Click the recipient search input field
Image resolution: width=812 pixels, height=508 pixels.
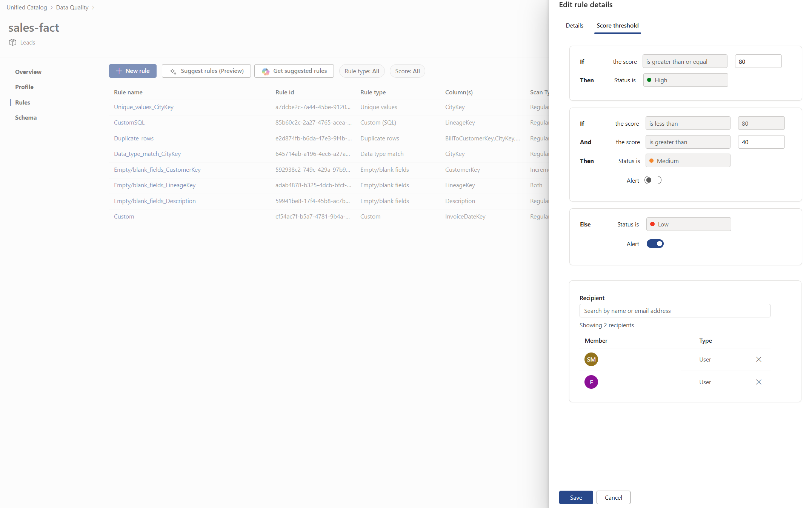pos(675,311)
